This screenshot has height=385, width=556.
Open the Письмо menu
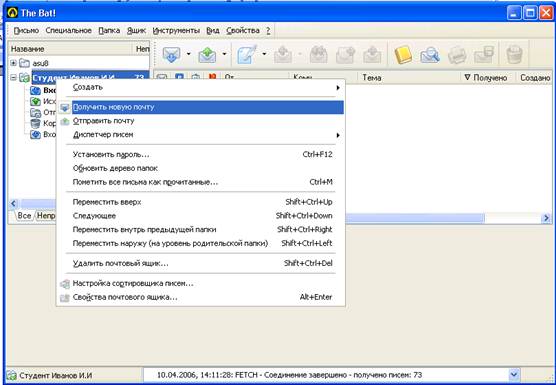click(26, 31)
